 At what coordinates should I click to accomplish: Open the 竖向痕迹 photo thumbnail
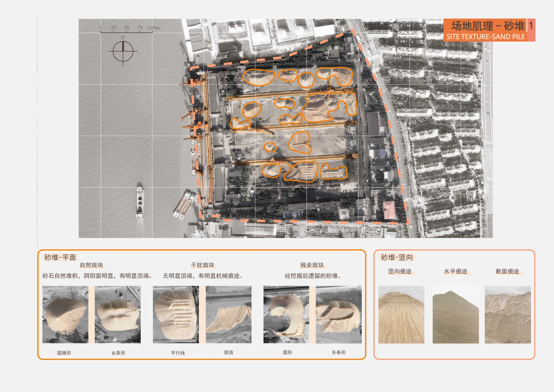point(401,315)
